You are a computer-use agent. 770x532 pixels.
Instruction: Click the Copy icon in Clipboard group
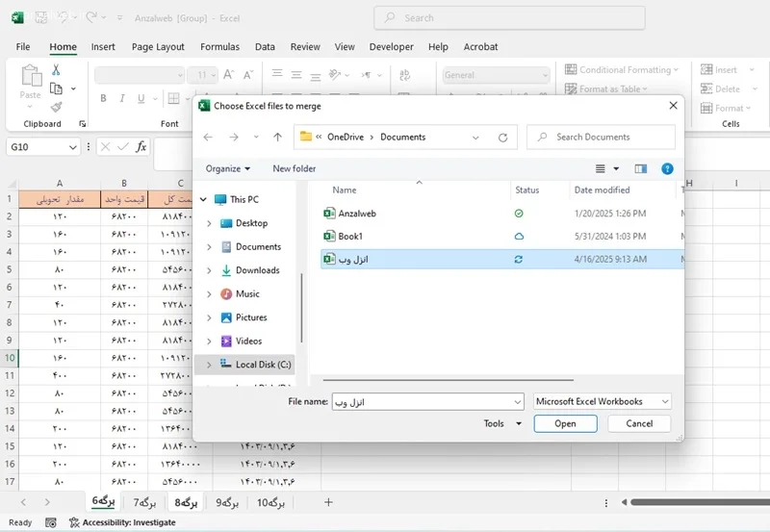click(56, 89)
